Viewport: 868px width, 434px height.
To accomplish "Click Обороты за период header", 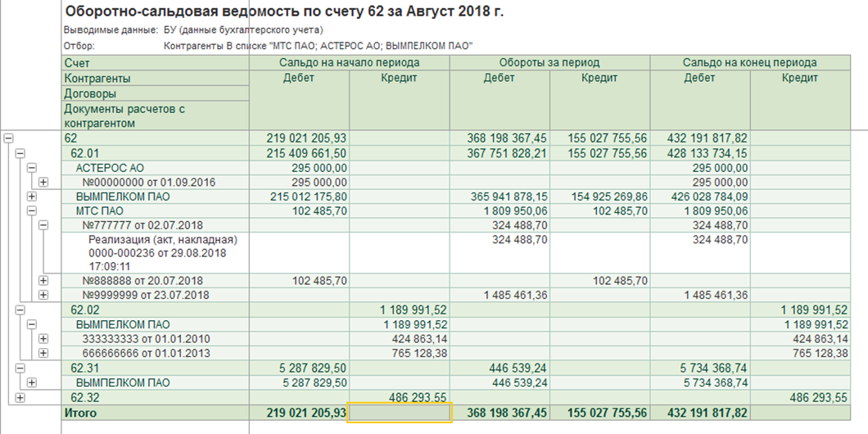I will (x=549, y=63).
